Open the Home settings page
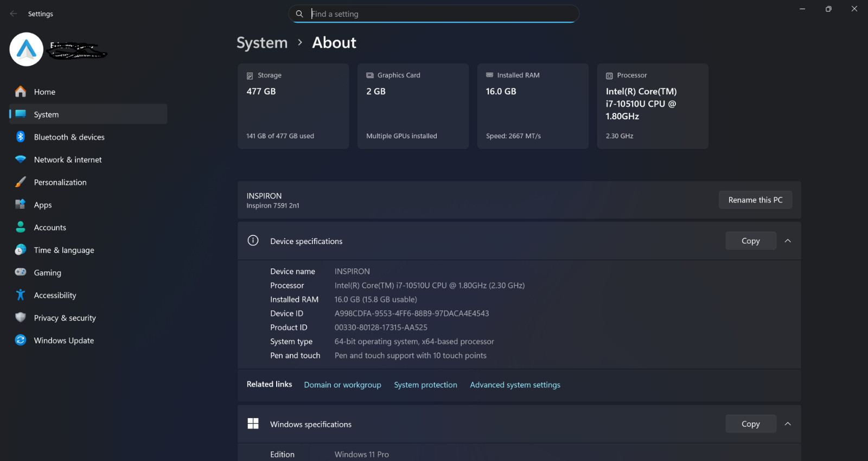868x461 pixels. pyautogui.click(x=88, y=92)
